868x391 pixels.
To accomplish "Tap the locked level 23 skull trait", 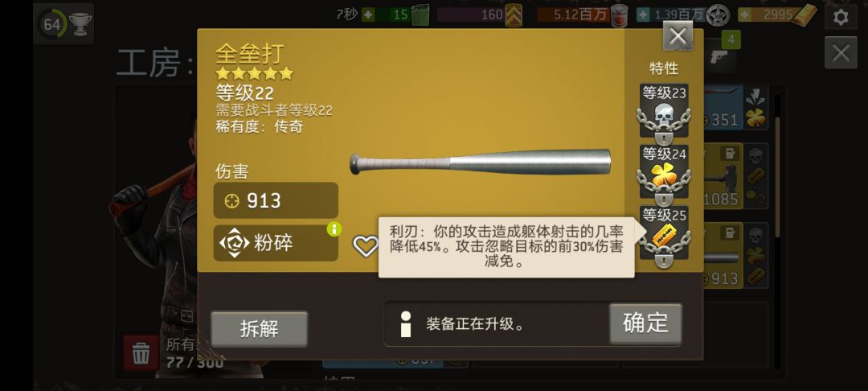I will [664, 113].
